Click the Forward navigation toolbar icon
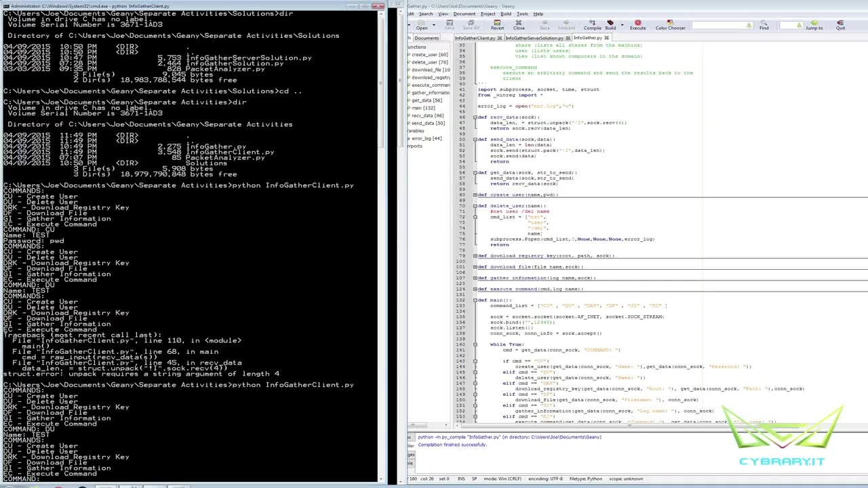 point(566,25)
